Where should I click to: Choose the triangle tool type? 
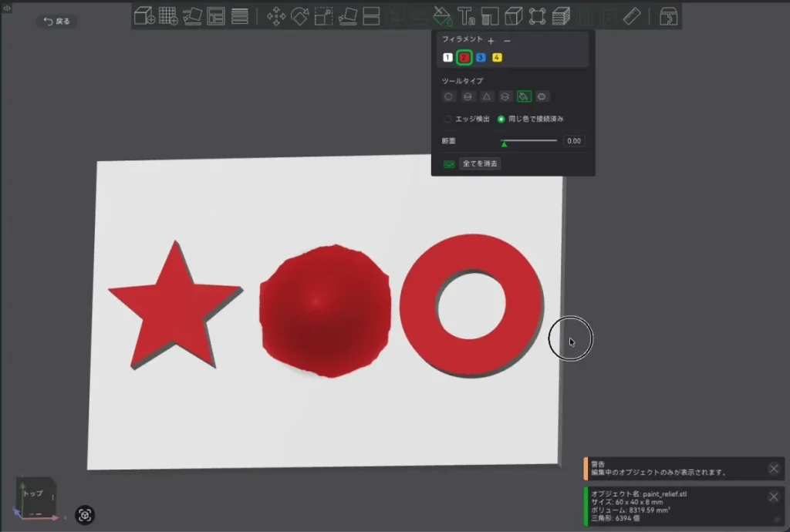tap(486, 96)
